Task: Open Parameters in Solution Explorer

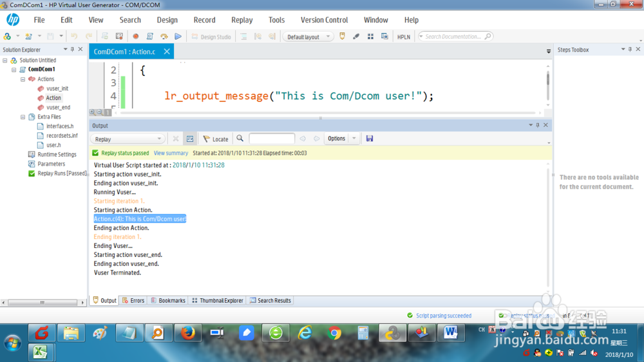Action: coord(52,164)
